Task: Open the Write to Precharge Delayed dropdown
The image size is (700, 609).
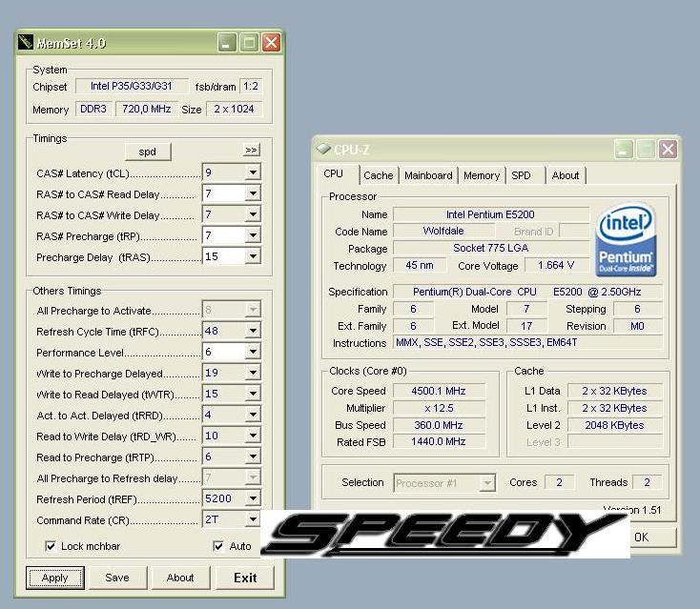Action: click(x=253, y=373)
